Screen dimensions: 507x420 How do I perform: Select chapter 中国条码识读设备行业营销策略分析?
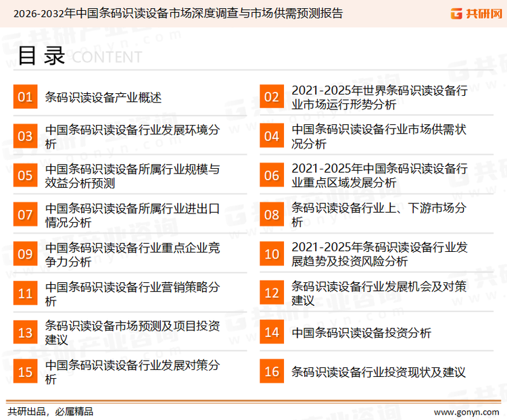132,294
